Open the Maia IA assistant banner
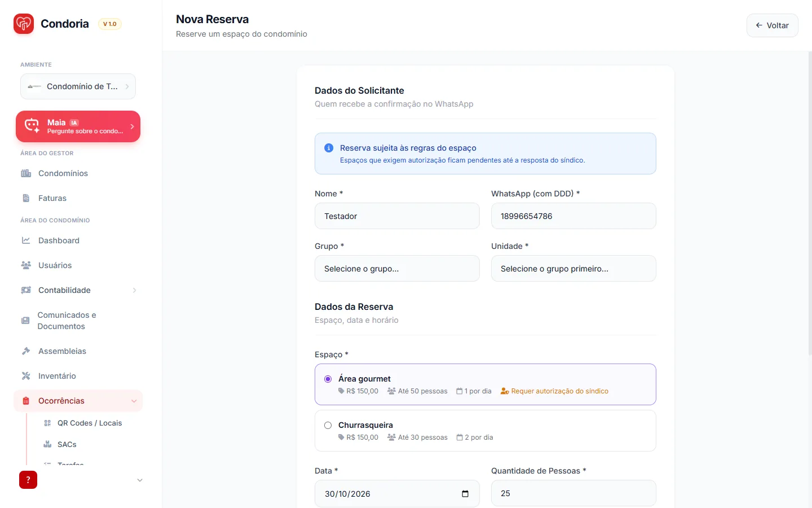Screen dimensions: 812x508 click(x=78, y=126)
